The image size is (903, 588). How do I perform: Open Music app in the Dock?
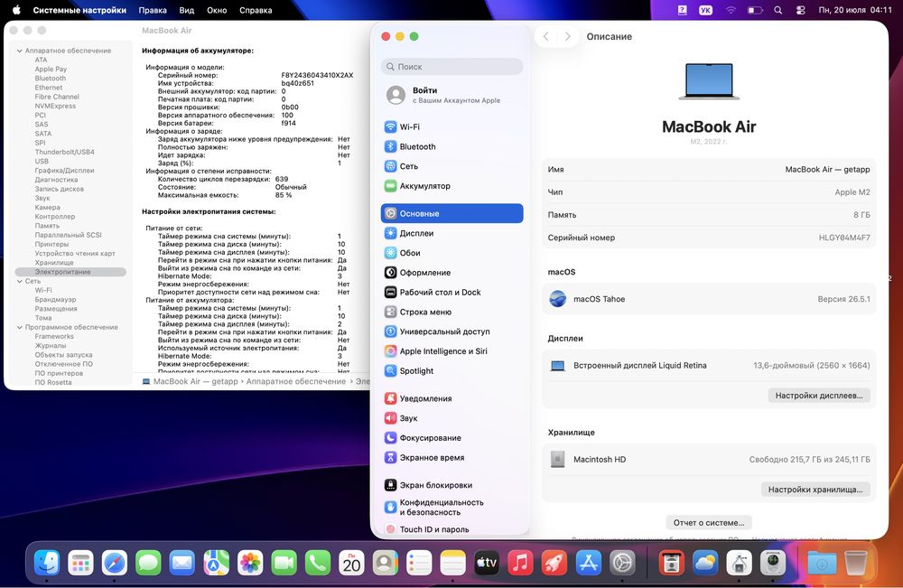(x=520, y=562)
